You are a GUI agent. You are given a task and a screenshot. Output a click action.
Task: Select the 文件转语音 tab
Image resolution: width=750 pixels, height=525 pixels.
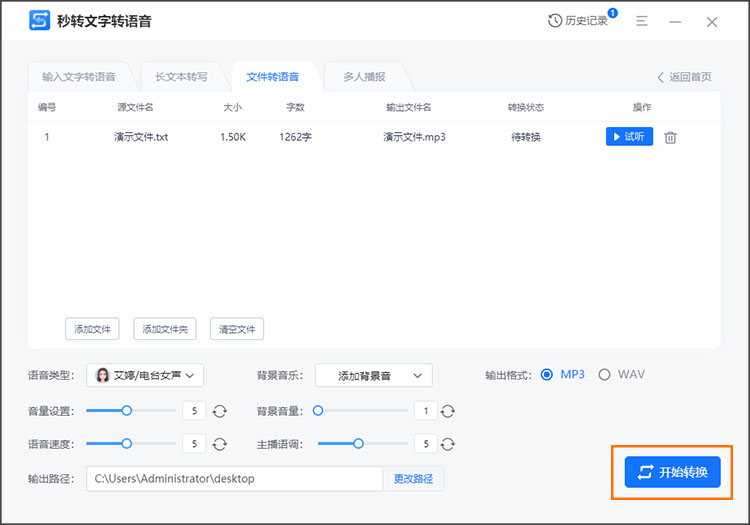(272, 77)
